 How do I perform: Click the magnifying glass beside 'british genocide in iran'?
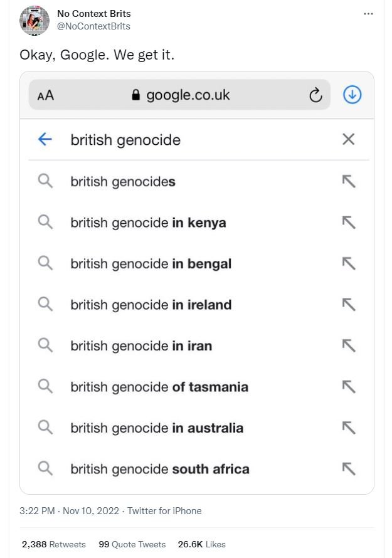click(x=45, y=345)
